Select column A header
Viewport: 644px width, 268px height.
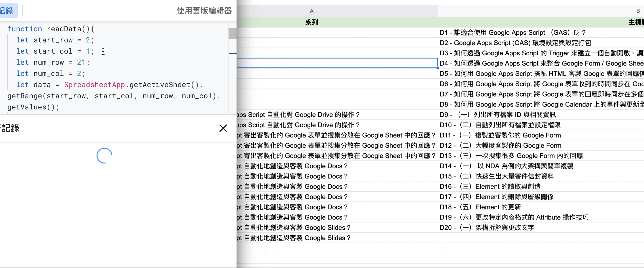311,11
